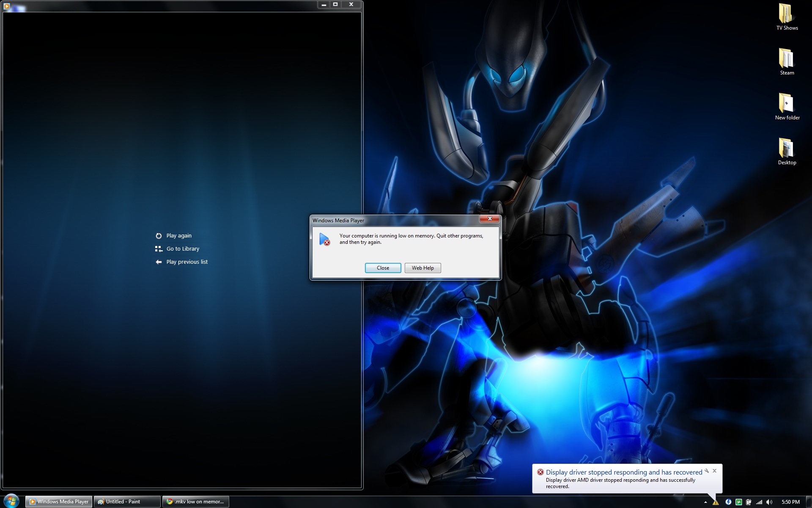The image size is (812, 508).
Task: Click the Play again option
Action: click(x=179, y=236)
